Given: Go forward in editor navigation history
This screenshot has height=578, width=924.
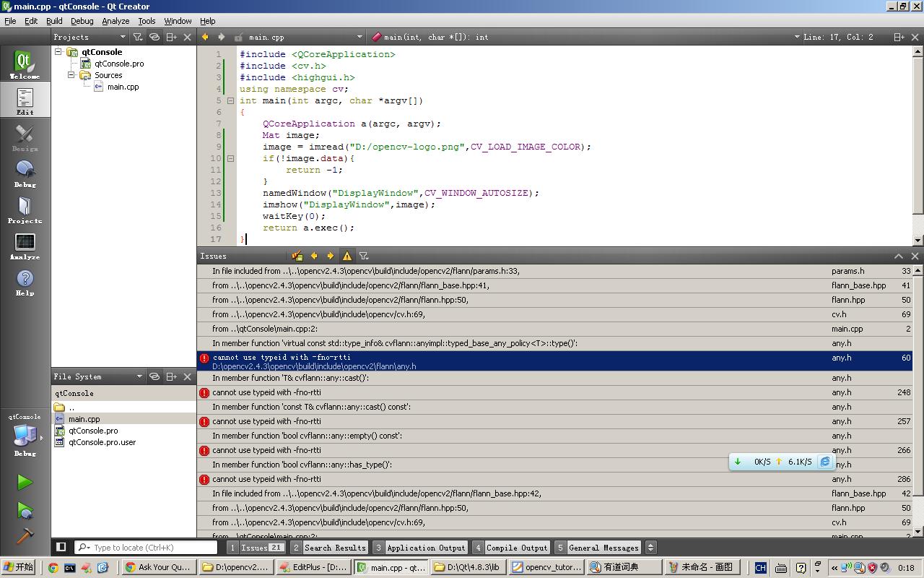Looking at the screenshot, I should point(221,37).
